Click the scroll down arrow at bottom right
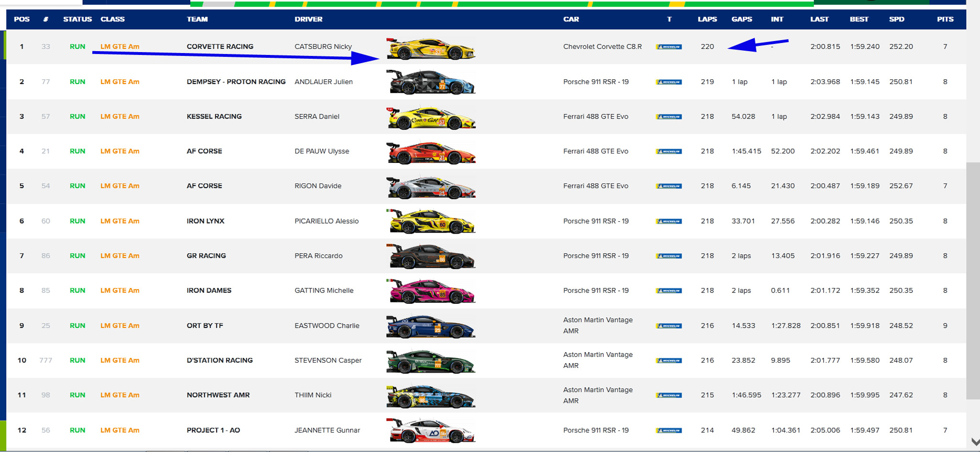This screenshot has height=452, width=980. (975, 442)
